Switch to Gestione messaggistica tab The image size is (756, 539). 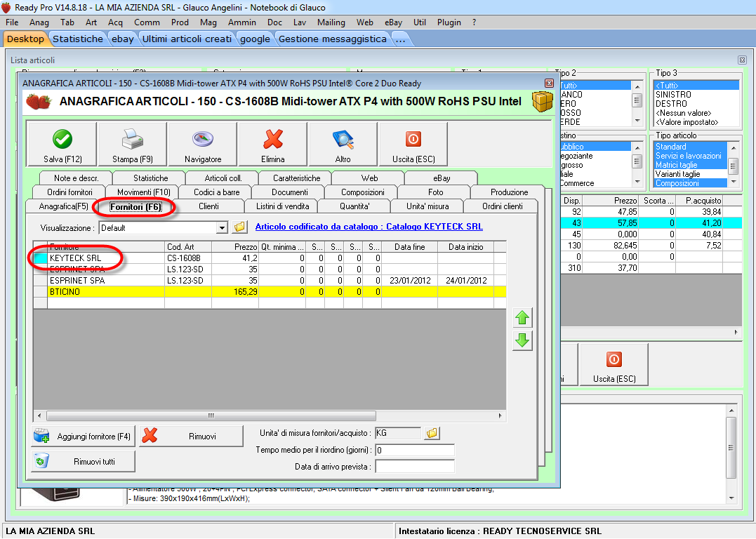333,39
